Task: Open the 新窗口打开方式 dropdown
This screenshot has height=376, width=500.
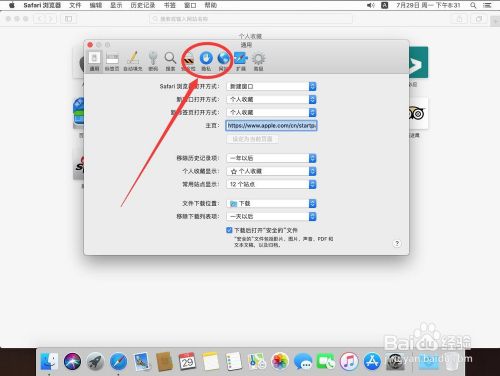Action: coord(271,99)
